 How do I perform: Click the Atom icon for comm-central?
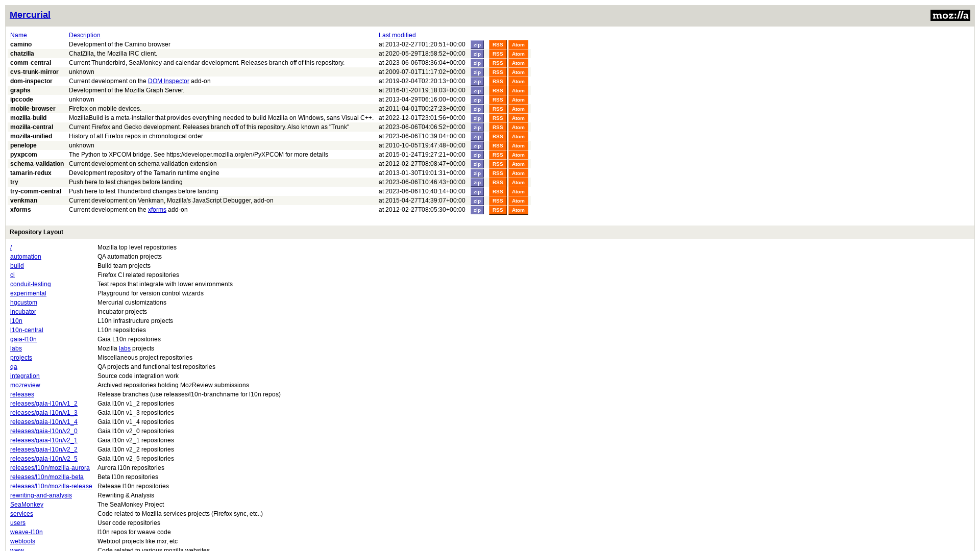518,63
